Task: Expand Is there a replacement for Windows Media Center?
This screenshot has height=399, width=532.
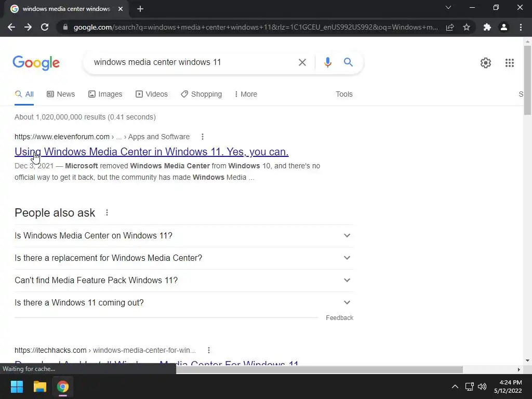Action: coord(184,258)
